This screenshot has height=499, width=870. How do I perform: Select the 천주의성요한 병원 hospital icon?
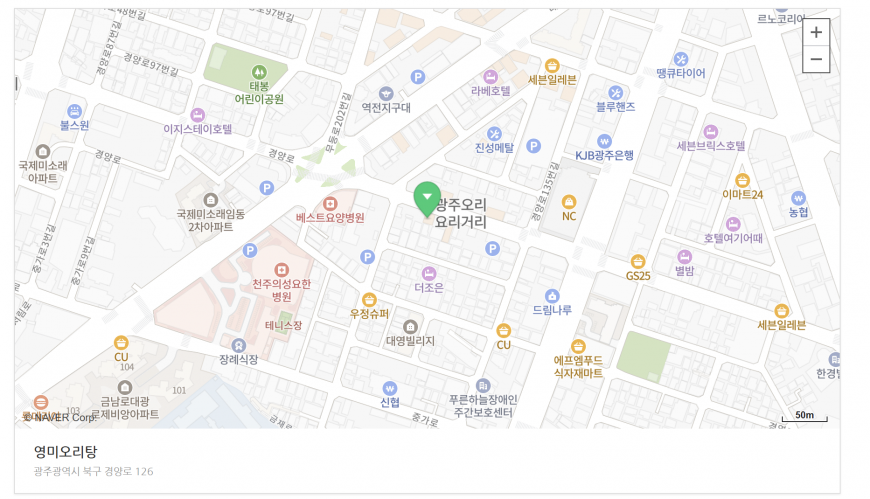(281, 270)
